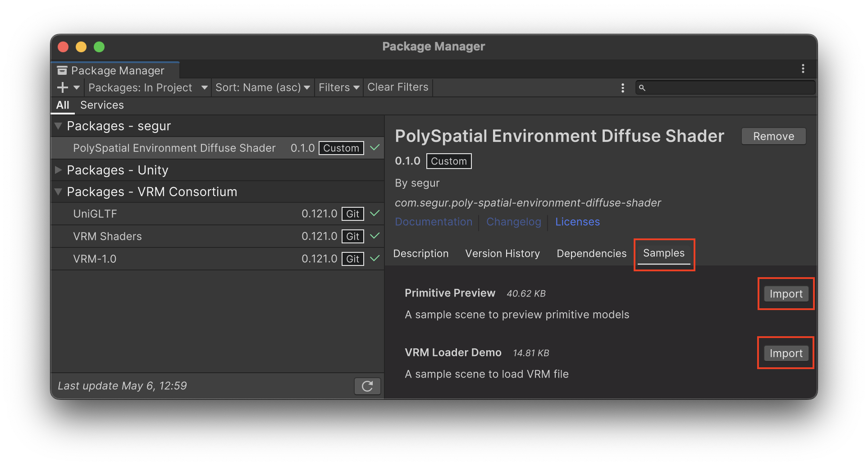
Task: Click the search magnifier icon
Action: click(642, 88)
